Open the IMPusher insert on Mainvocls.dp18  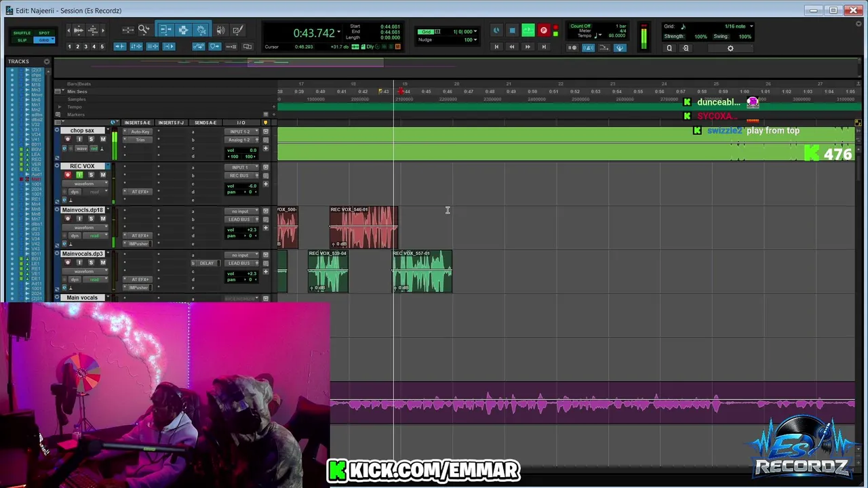pos(139,244)
